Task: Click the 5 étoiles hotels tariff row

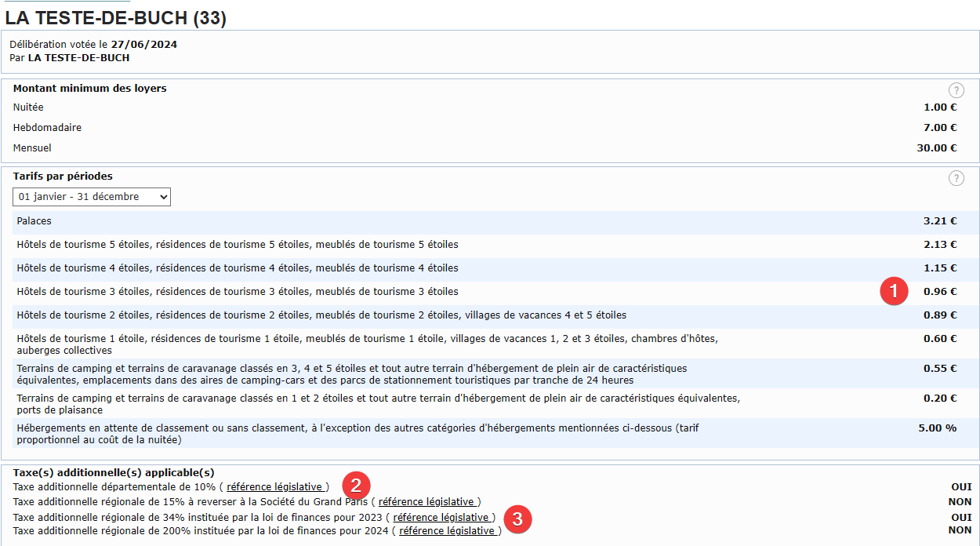Action: (237, 245)
